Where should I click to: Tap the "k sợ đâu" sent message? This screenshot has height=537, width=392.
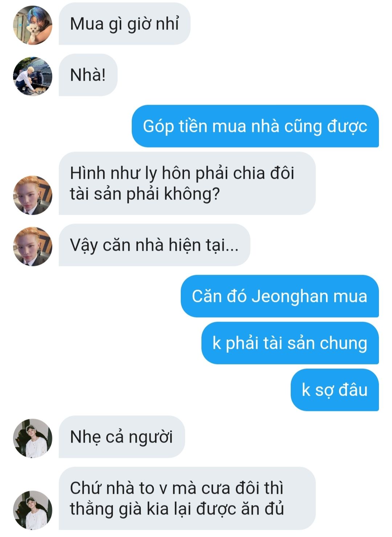(335, 390)
